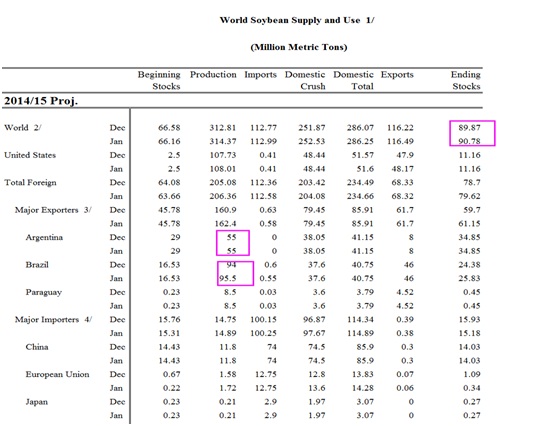This screenshot has height=426, width=558.
Task: Select the Brazil row label
Action: click(x=37, y=265)
